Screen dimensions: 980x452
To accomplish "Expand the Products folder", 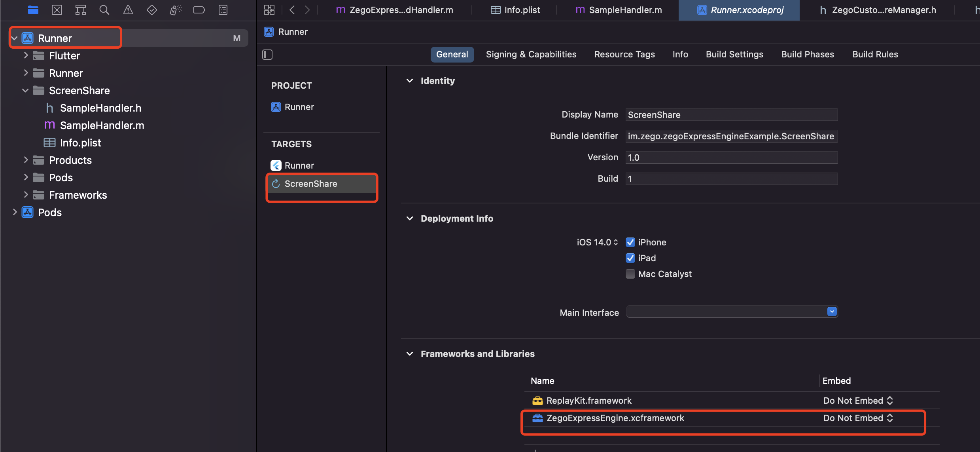I will 26,160.
